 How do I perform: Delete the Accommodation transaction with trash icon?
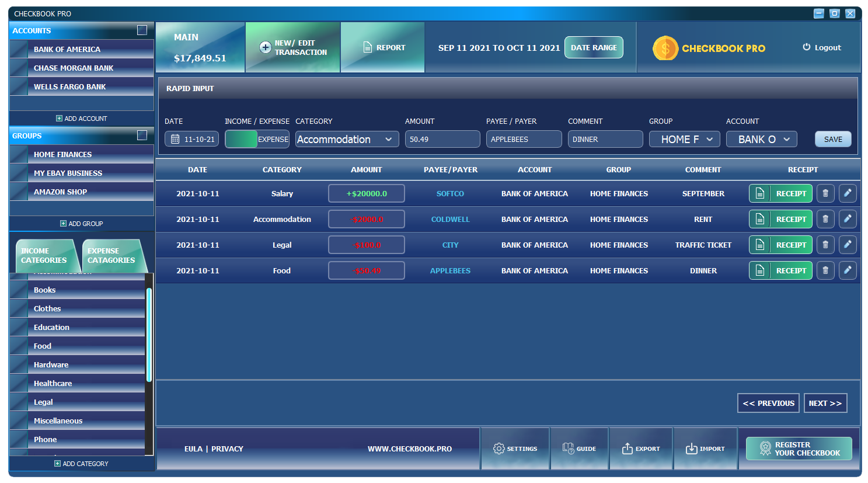point(825,219)
